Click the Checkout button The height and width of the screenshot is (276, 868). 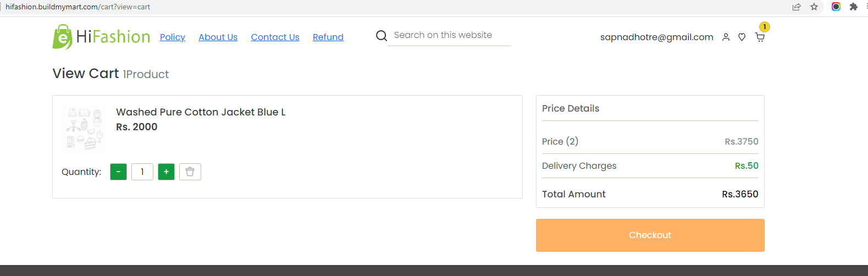(x=650, y=235)
